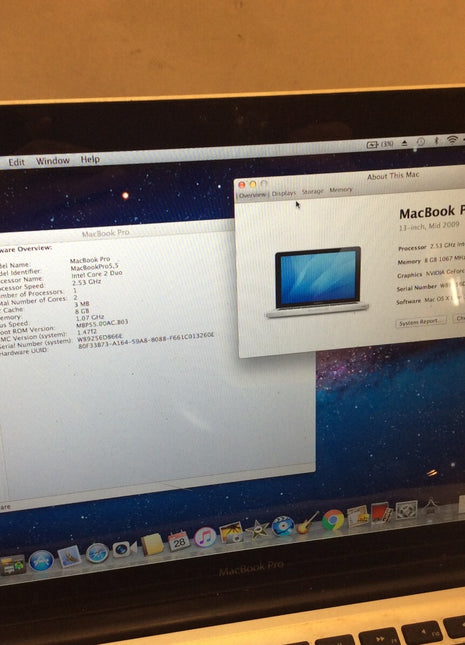Click the battery status indicator
The height and width of the screenshot is (645, 465).
click(x=379, y=144)
